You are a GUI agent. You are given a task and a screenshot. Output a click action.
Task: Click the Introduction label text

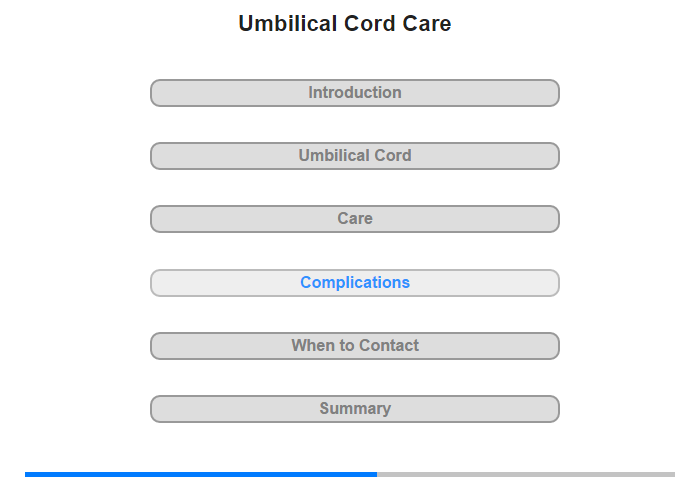pos(355,93)
